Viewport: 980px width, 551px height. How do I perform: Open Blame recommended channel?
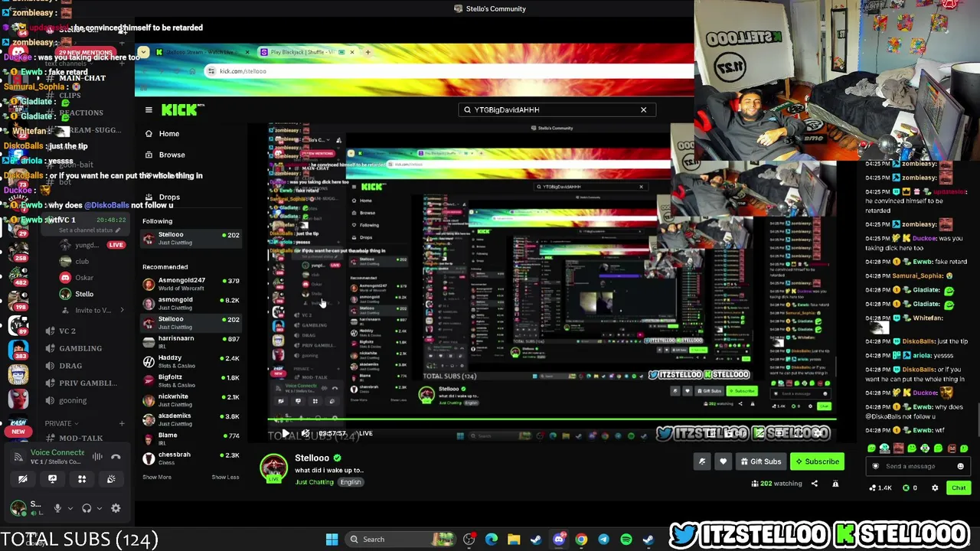pyautogui.click(x=191, y=439)
